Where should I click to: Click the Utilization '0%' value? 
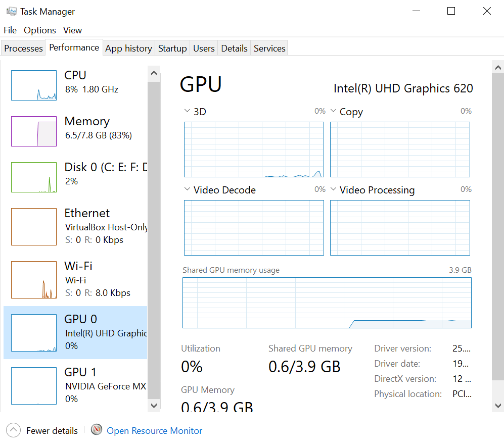192,367
